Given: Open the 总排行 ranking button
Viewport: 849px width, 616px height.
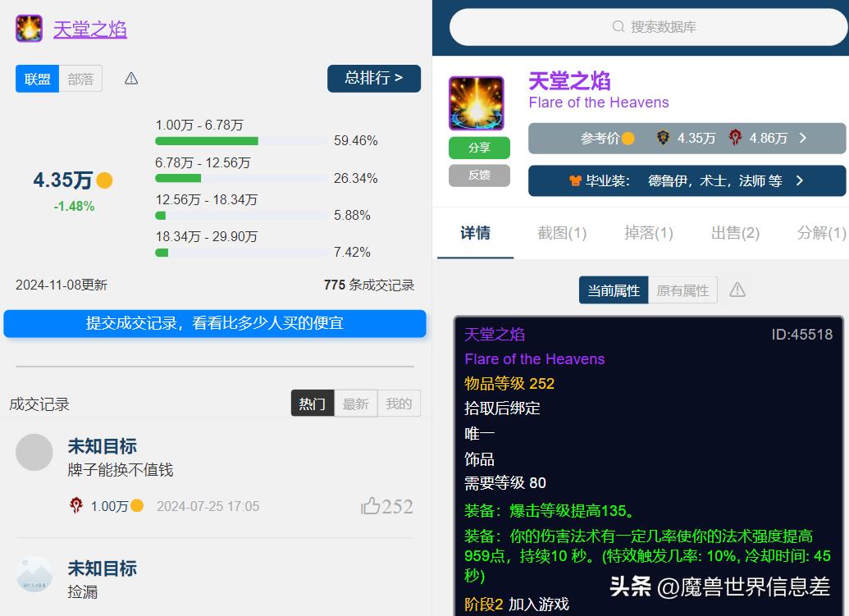Looking at the screenshot, I should pyautogui.click(x=373, y=78).
